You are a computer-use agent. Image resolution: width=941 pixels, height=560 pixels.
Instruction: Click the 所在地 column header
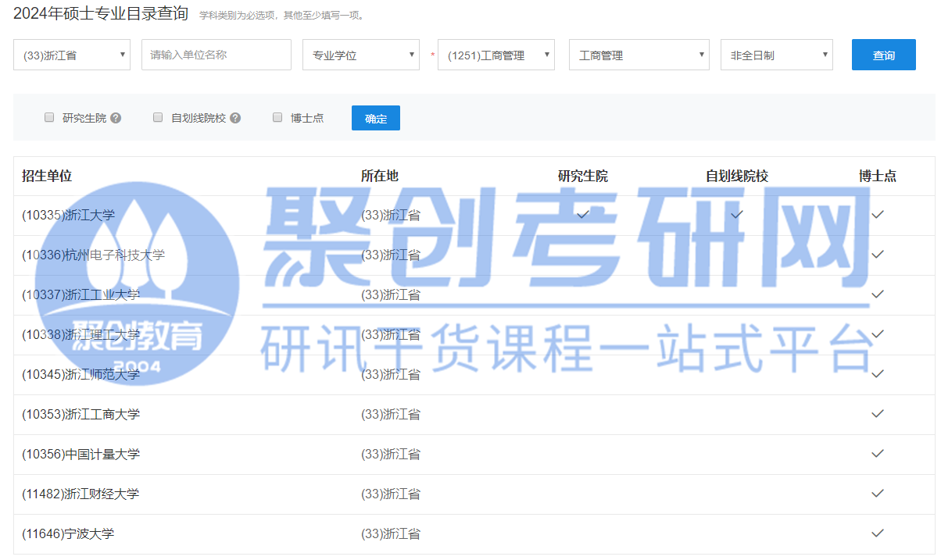point(380,176)
